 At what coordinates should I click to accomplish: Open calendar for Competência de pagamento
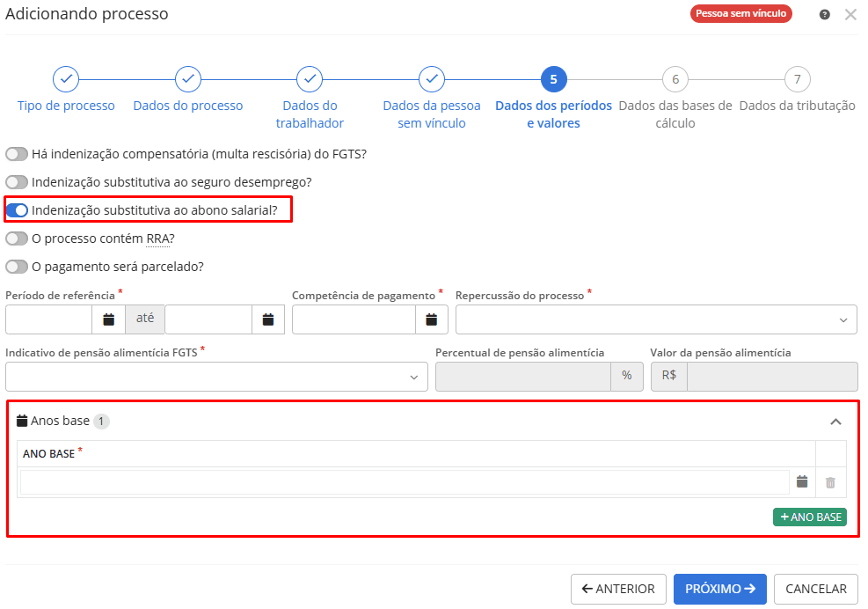coord(431,319)
